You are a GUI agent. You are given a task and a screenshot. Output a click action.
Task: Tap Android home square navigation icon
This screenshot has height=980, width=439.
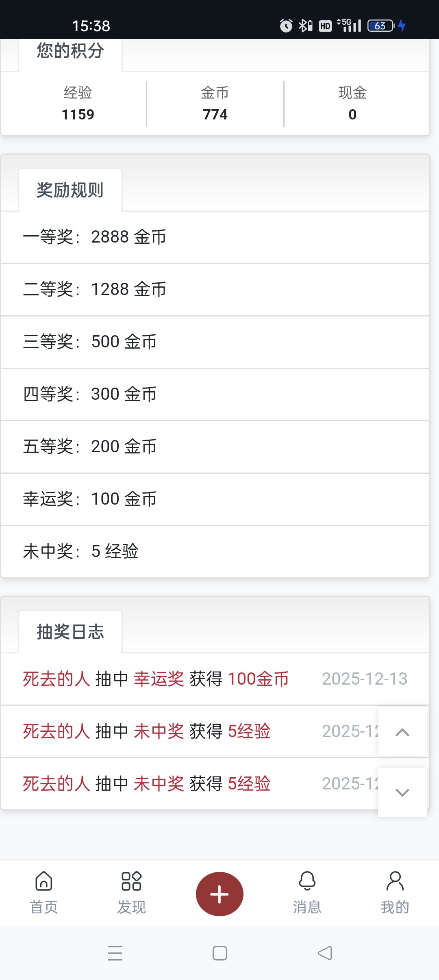pyautogui.click(x=219, y=953)
